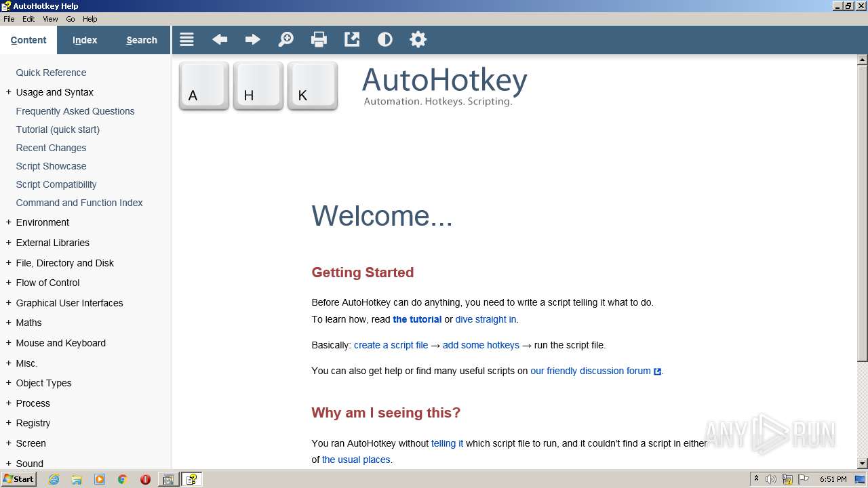868x488 pixels.
Task: Click external link icon next to discussion forum
Action: (x=657, y=371)
